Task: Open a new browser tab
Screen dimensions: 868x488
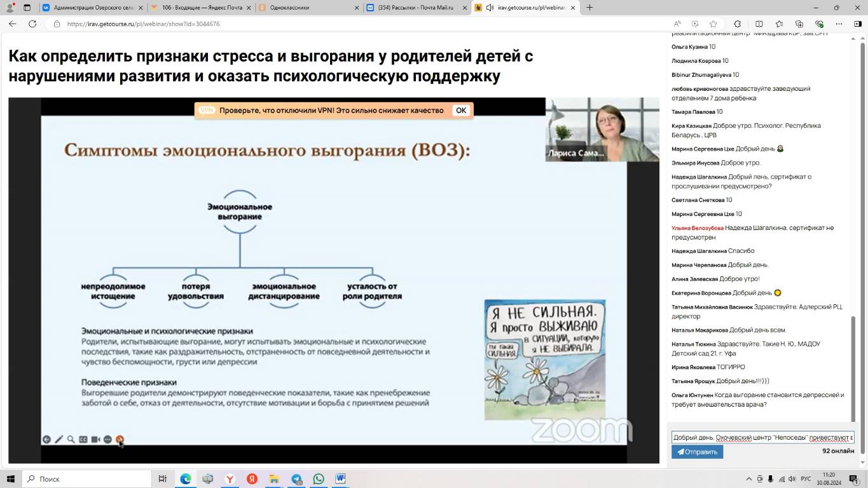Action: pos(589,8)
